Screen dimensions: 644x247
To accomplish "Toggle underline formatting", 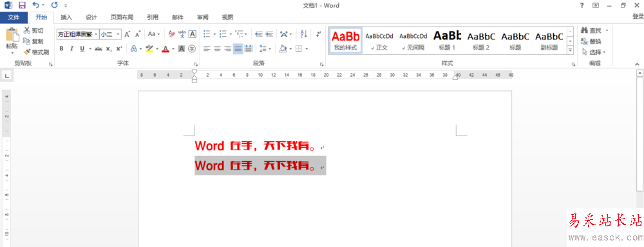I will 82,49.
